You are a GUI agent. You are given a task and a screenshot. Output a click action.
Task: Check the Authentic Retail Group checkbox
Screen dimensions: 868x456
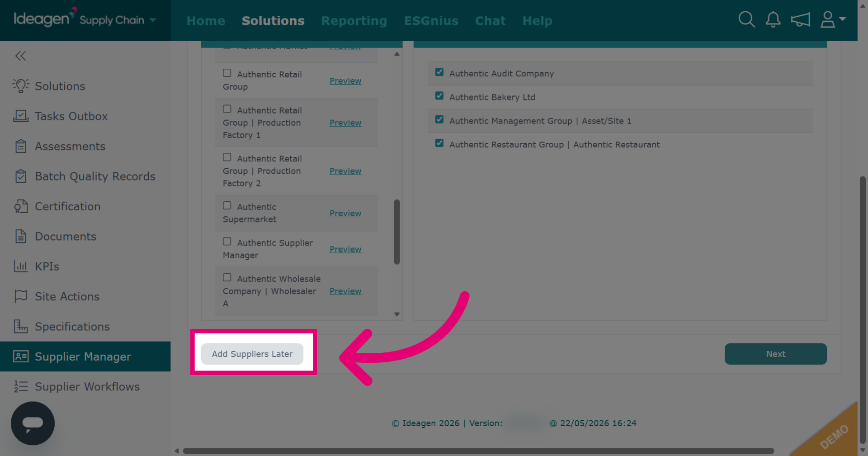point(227,73)
